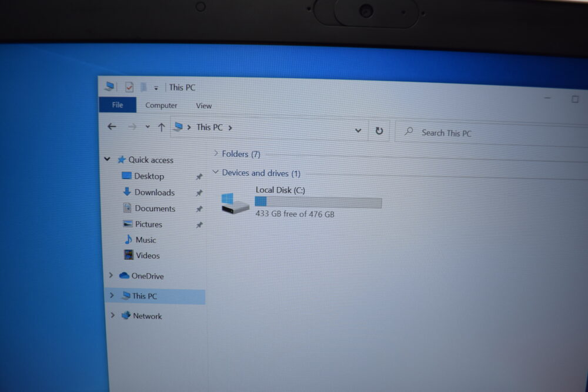Expand the This PC tree node
588x392 pixels.
tap(112, 296)
